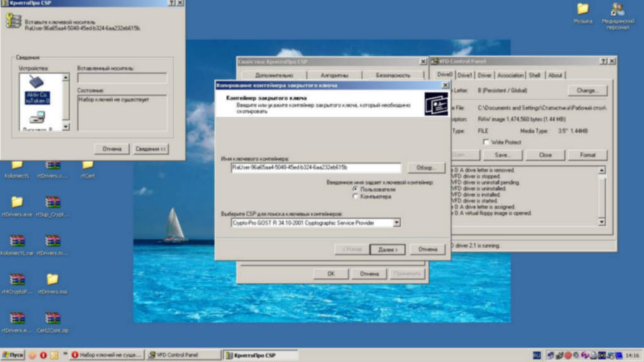This screenshot has width=644, height=362.
Task: Click the Обзор... browse button
Action: (x=426, y=168)
